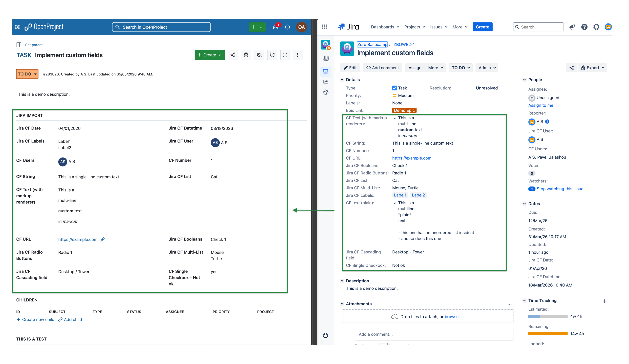
Task: Open the Jira More actions dropdown
Action: pos(435,68)
